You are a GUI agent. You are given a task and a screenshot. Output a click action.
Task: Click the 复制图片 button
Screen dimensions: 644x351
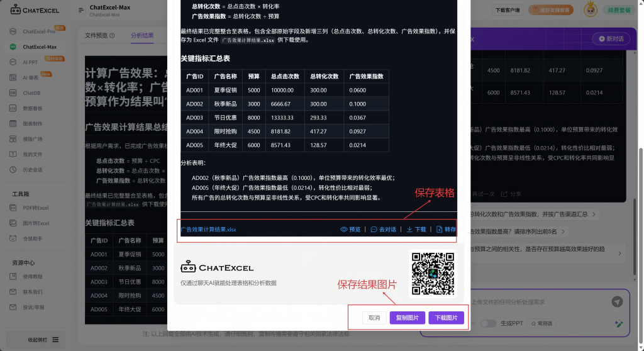click(408, 318)
